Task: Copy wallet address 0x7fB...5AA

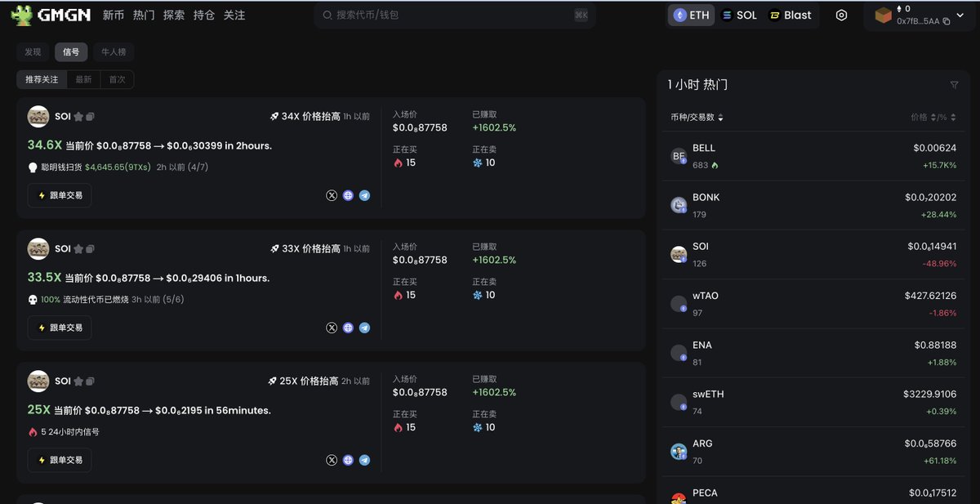Action: (x=947, y=21)
